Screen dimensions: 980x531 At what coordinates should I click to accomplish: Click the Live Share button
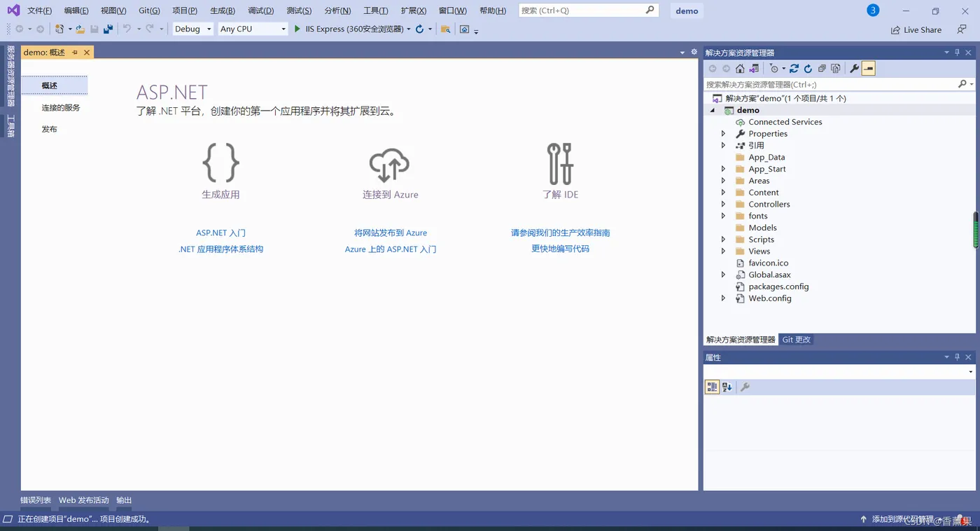(916, 29)
